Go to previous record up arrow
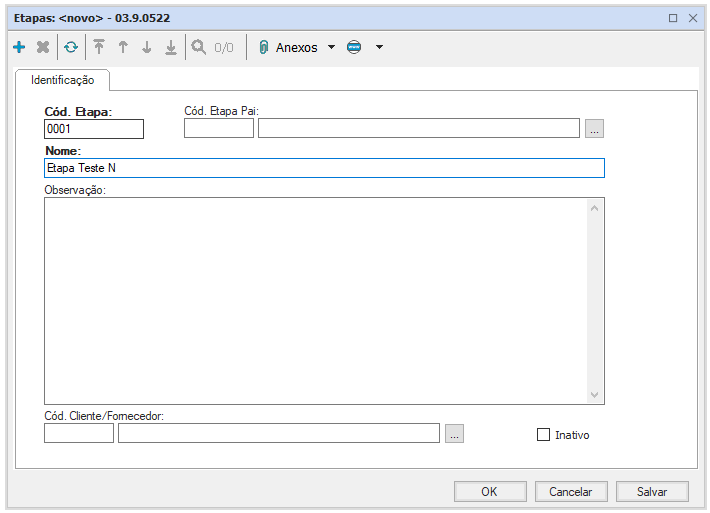This screenshot has height=513, width=710. (123, 47)
